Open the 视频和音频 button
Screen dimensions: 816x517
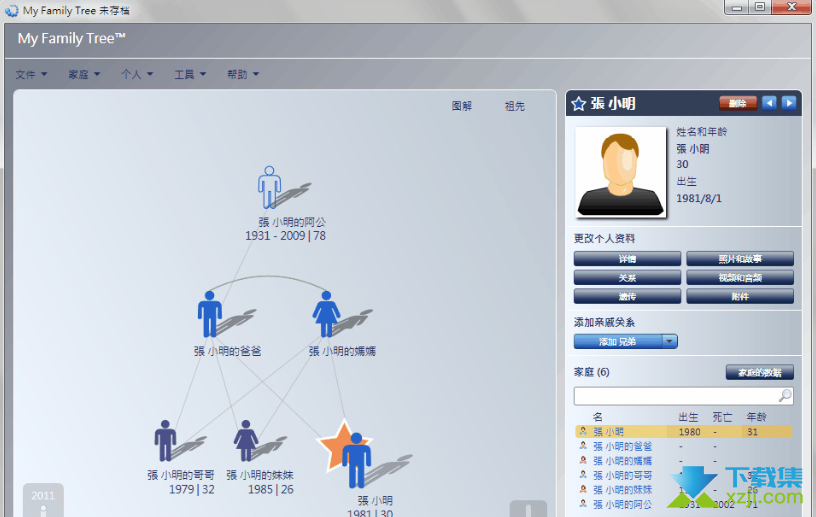pyautogui.click(x=740, y=278)
